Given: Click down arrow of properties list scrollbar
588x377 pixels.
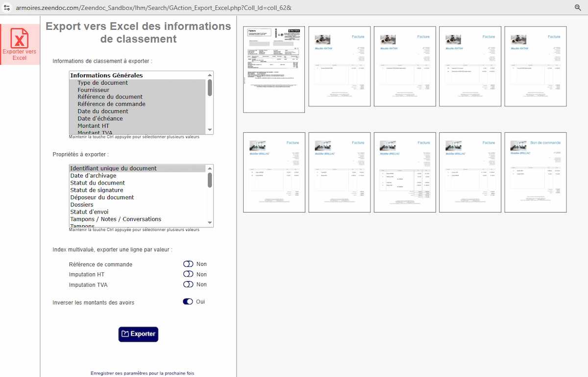Looking at the screenshot, I should click(210, 223).
